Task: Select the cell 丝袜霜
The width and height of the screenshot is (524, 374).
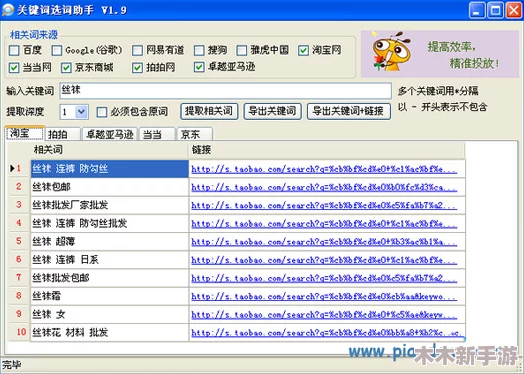Action: [x=110, y=296]
